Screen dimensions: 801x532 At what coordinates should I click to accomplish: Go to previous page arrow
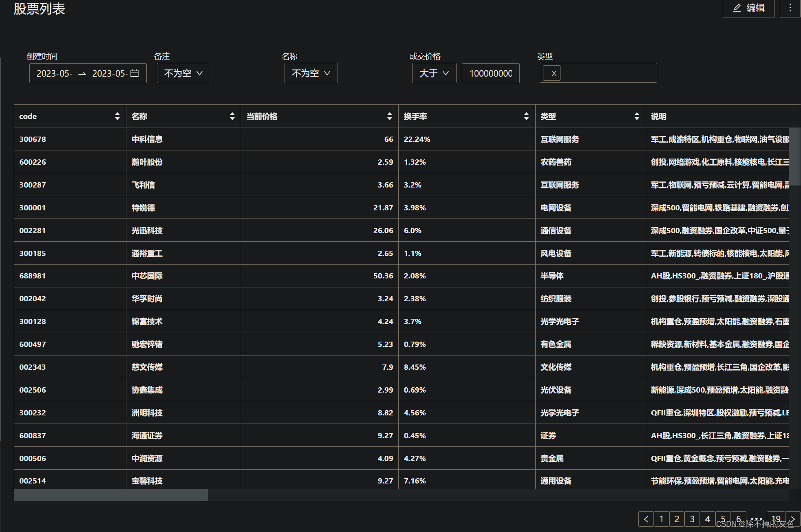(x=646, y=519)
